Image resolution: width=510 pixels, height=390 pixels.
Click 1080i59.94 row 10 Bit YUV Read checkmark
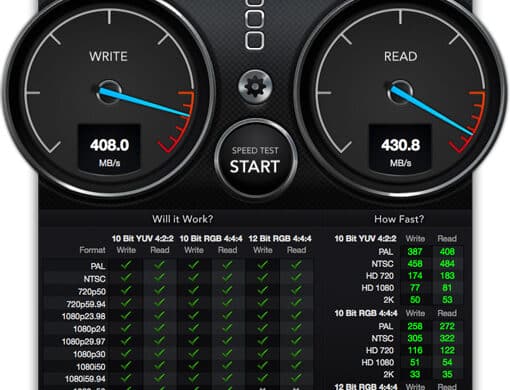pos(160,378)
